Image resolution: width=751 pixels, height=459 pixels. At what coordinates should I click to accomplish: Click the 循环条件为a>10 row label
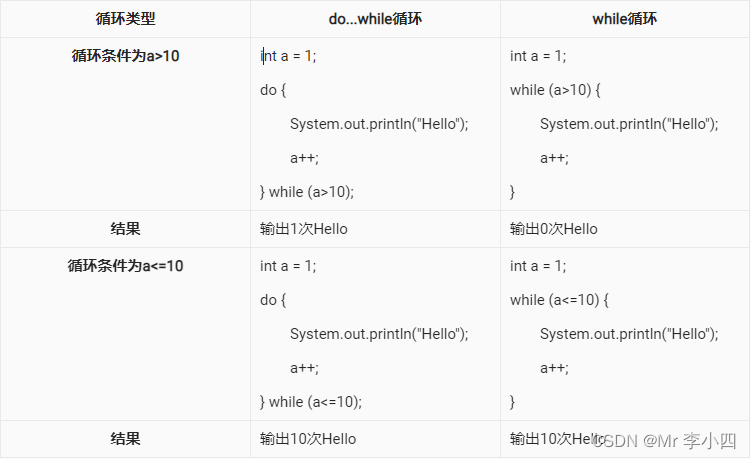pos(125,56)
